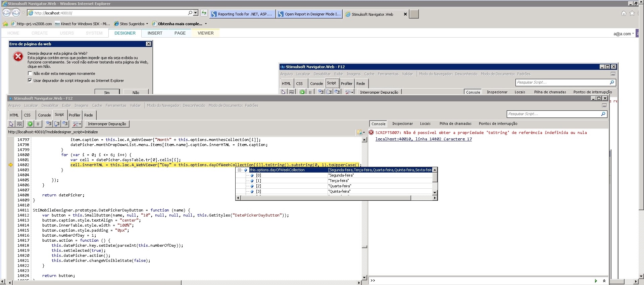Switch to the HTML tab in front F12 window

[x=14, y=115]
